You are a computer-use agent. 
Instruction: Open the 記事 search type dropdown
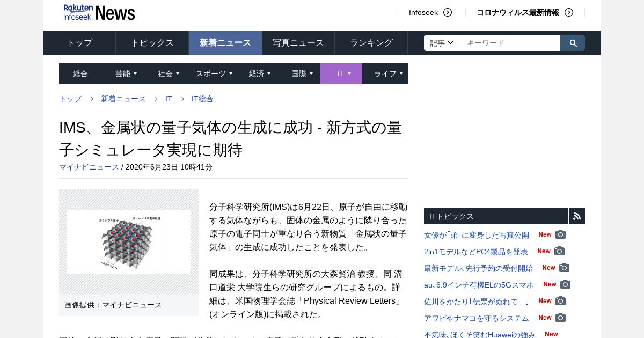click(x=442, y=43)
